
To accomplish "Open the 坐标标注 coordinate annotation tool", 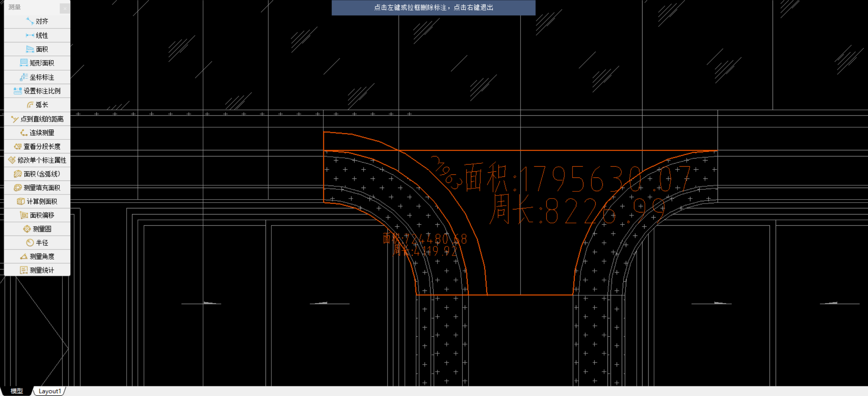I will coord(37,77).
